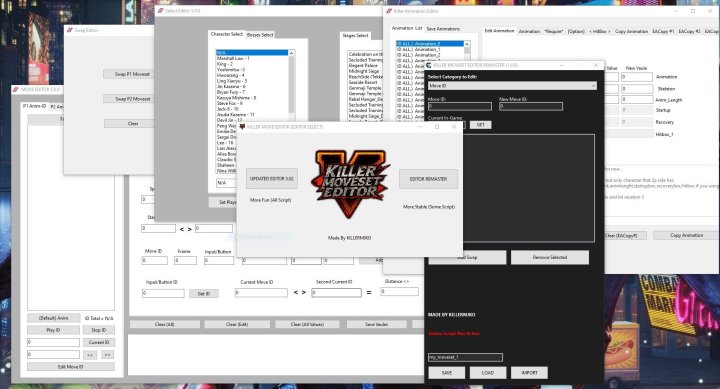Switch to the Save Animations tab
The width and height of the screenshot is (720, 389).
tap(443, 29)
